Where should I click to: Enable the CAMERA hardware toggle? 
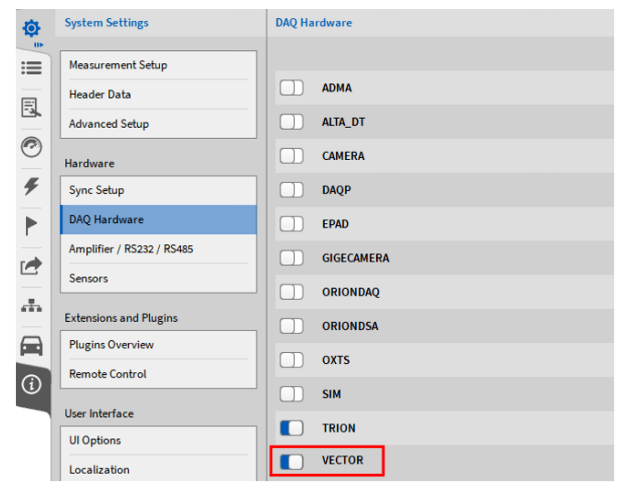click(x=291, y=156)
